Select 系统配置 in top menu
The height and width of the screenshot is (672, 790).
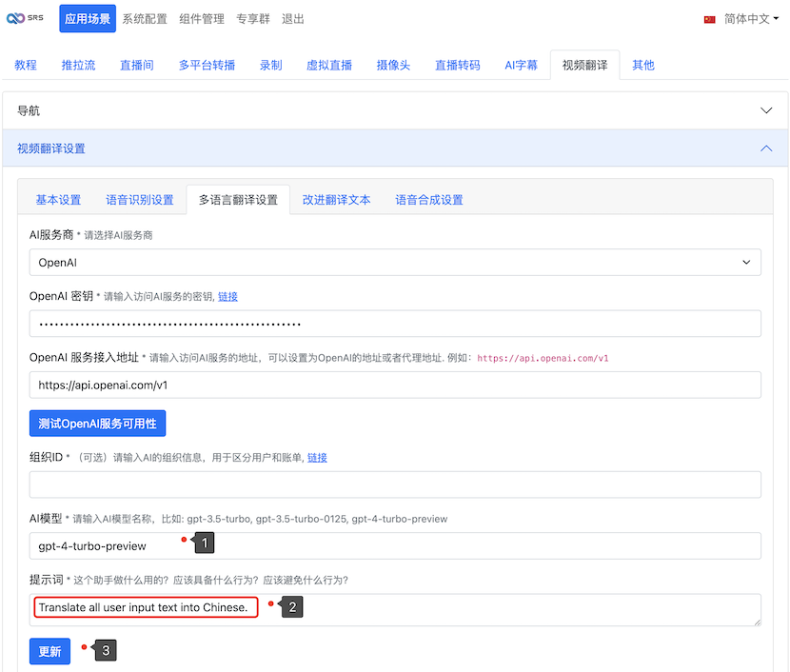pos(145,18)
